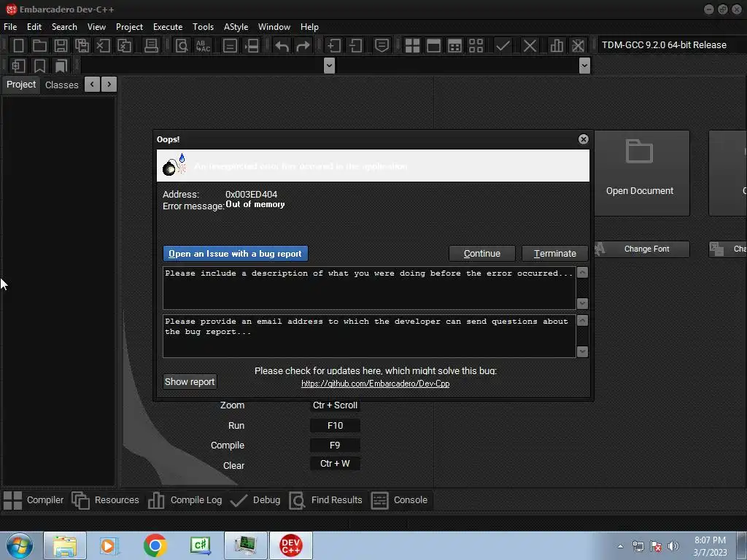Image resolution: width=747 pixels, height=560 pixels.
Task: Click the multiple bookmarks toolbar icon
Action: pos(61,66)
